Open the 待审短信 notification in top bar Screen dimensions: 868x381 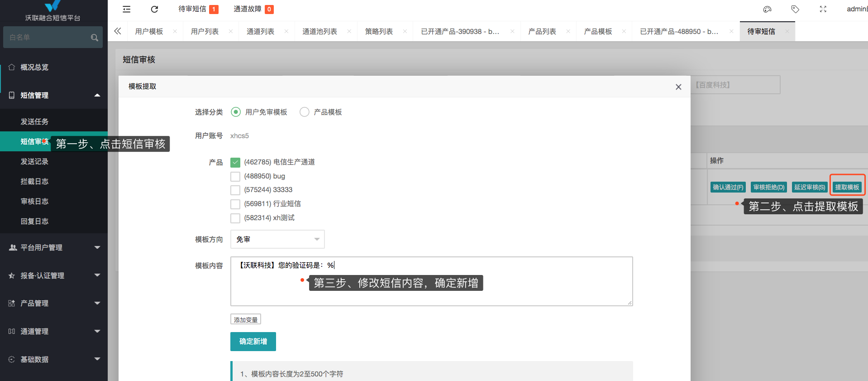198,9
